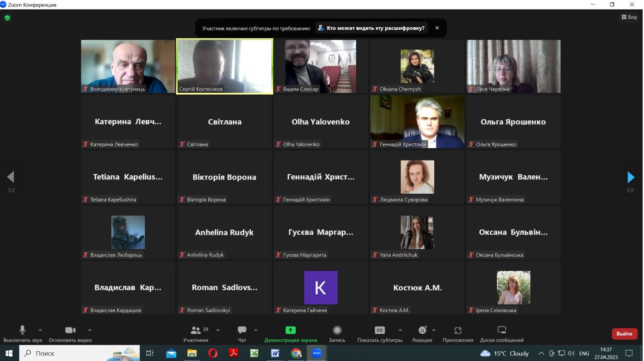Open the Приложения apps icon

coord(458,334)
